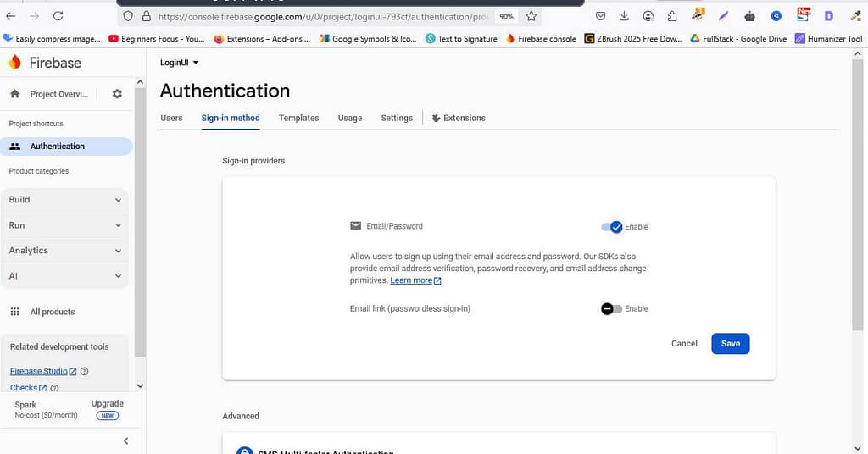Expand the Analytics category
Screen dimensions: 868x454
point(64,251)
